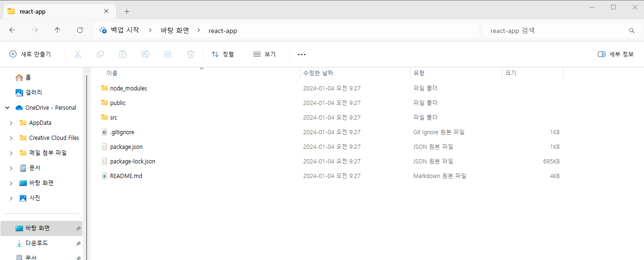The width and height of the screenshot is (644, 260).
Task: Sort by the 이름 column header
Action: [112, 73]
